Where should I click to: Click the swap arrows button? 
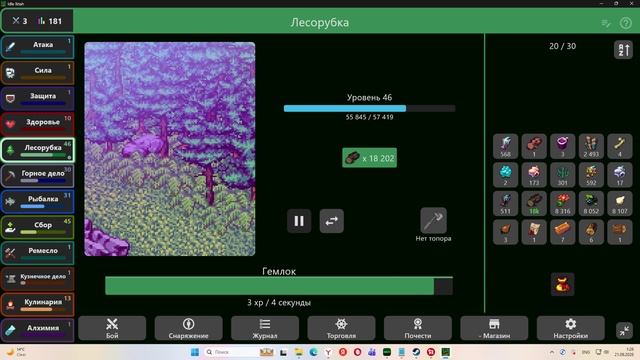pos(331,221)
